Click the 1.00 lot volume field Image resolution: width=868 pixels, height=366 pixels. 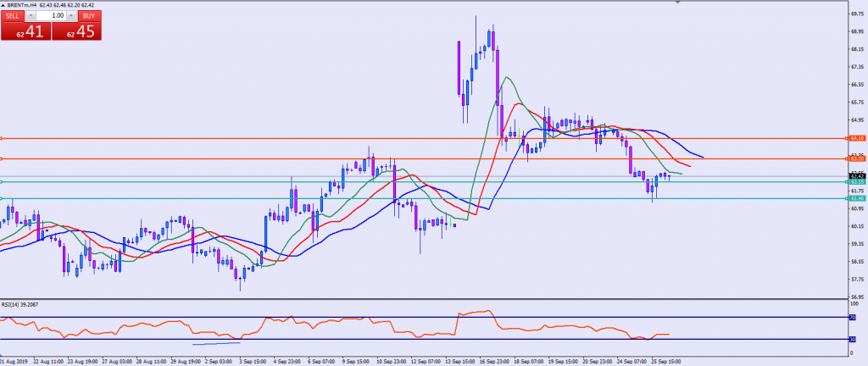(x=51, y=16)
